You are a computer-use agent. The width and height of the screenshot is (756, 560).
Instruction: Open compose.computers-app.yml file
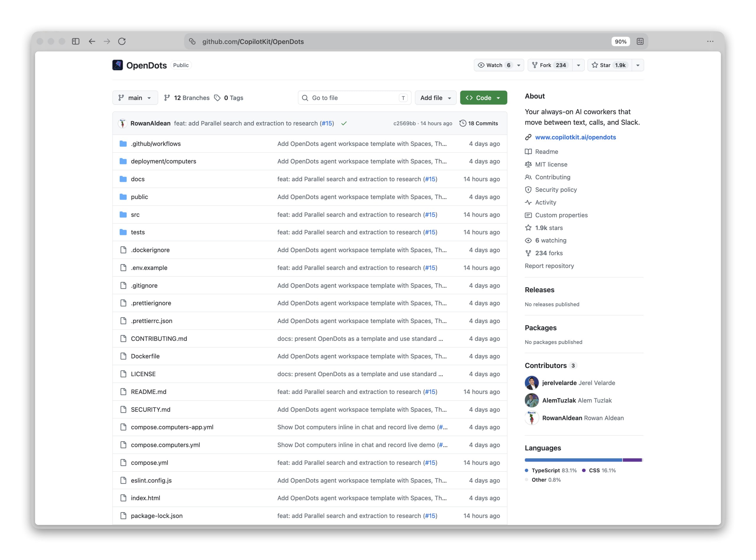tap(172, 427)
